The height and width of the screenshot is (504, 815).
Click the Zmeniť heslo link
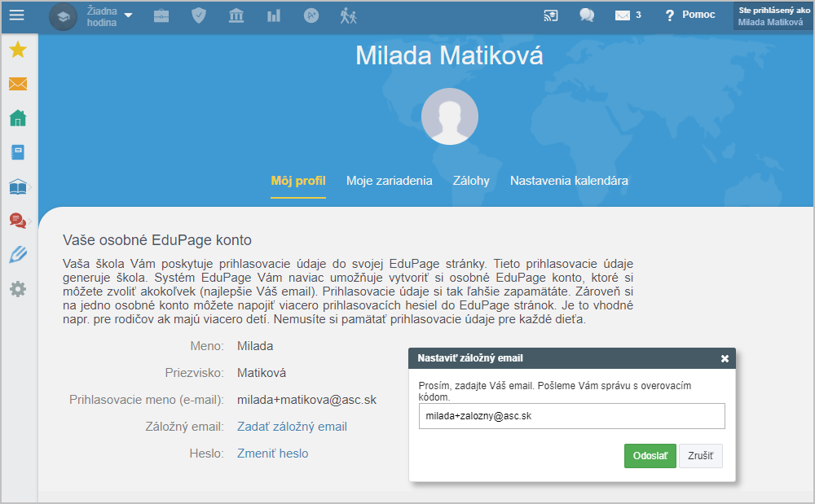273,454
